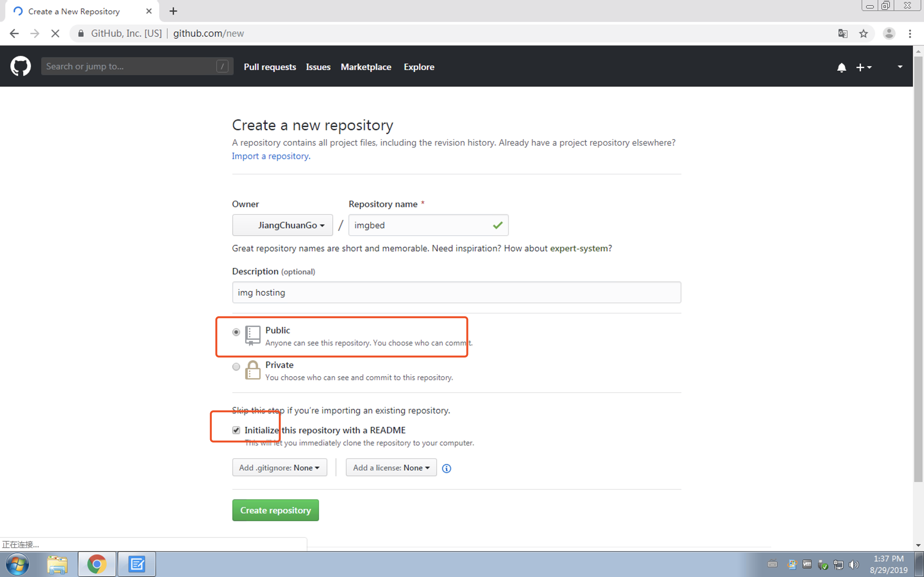Open the Marketplace nav item
Image resolution: width=924 pixels, height=577 pixels.
[x=365, y=67]
